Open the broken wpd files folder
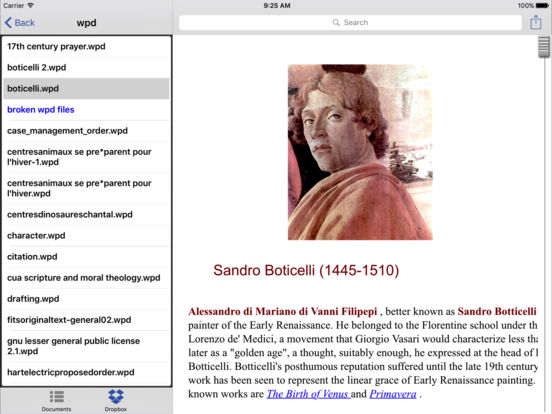 click(86, 109)
